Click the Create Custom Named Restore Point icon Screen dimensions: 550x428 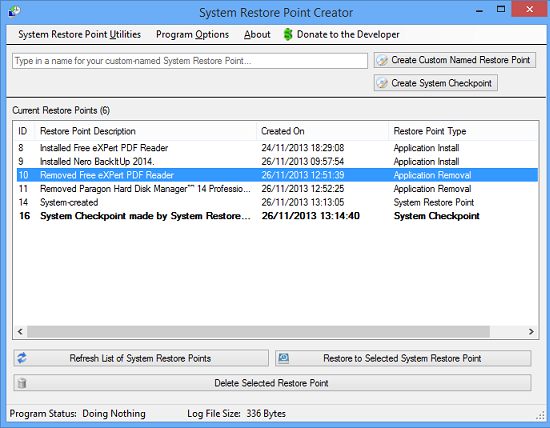[382, 60]
